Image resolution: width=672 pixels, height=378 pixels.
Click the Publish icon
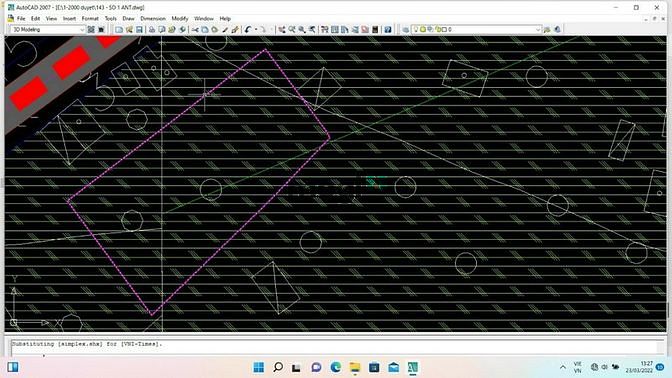172,30
